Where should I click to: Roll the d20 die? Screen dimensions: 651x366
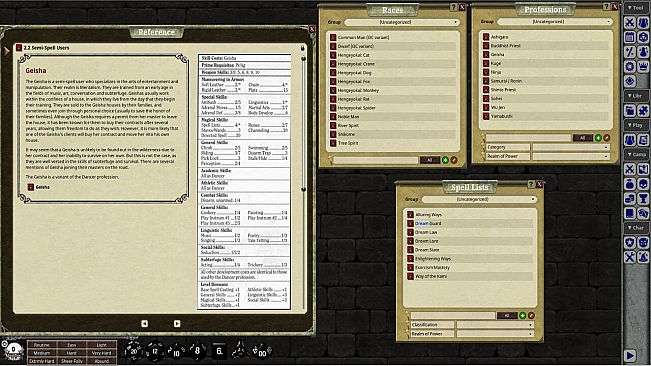pos(133,351)
